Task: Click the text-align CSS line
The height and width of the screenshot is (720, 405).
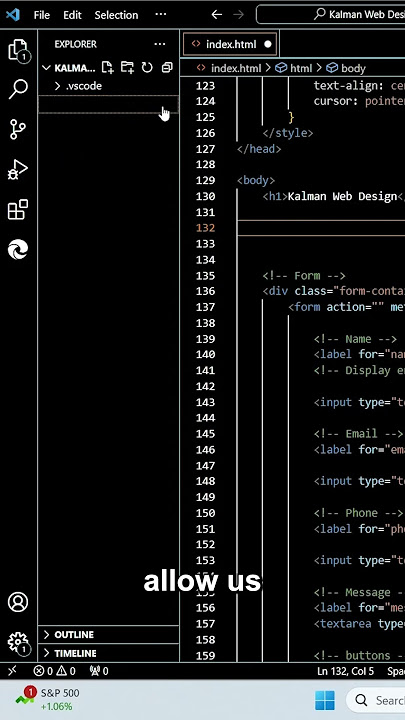Action: click(360, 86)
